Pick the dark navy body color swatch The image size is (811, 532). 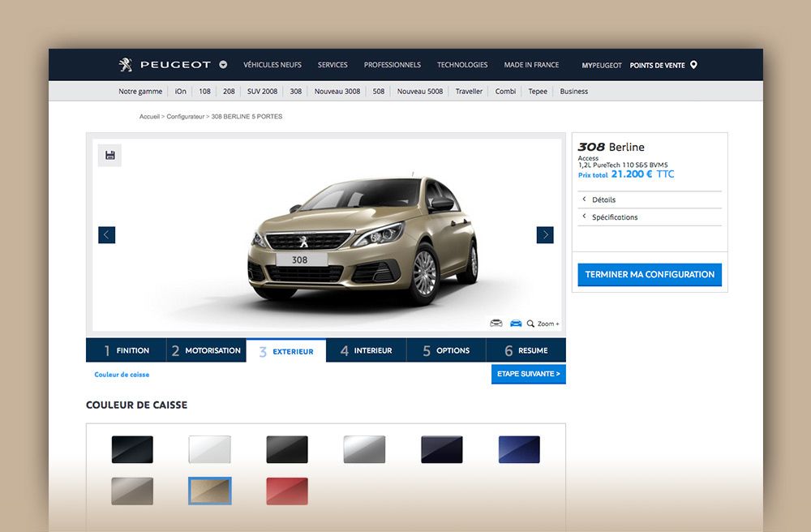point(442,449)
